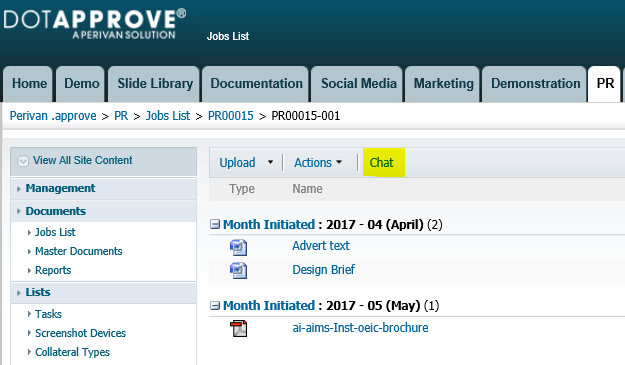Click the Jobs List page title
The width and height of the screenshot is (625, 365).
click(x=228, y=36)
